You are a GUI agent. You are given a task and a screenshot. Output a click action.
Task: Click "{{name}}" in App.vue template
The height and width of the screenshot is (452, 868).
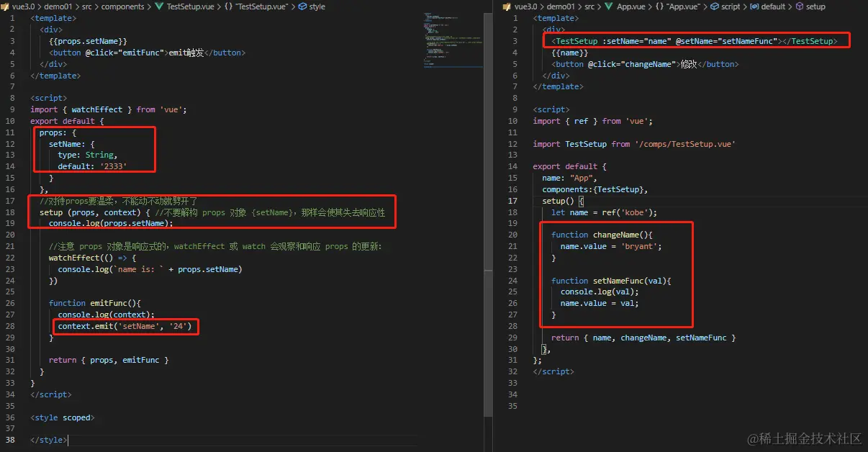570,53
